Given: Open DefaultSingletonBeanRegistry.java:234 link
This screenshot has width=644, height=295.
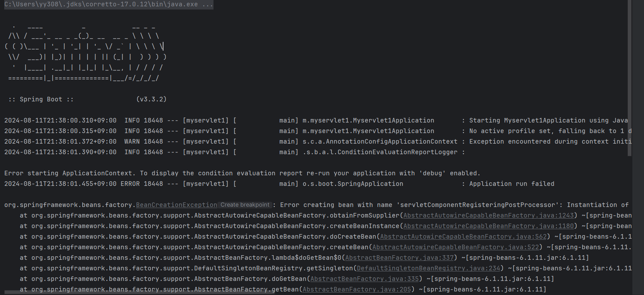Looking at the screenshot, I should click(428, 268).
